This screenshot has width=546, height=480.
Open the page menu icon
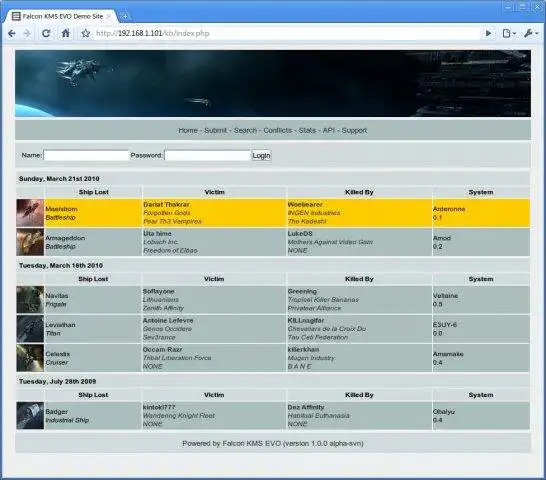509,33
